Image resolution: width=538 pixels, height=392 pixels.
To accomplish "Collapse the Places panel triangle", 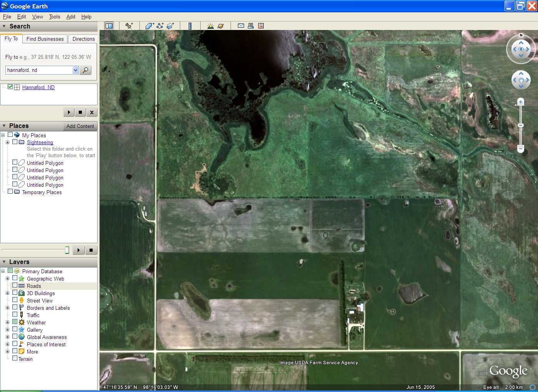I will (4, 126).
